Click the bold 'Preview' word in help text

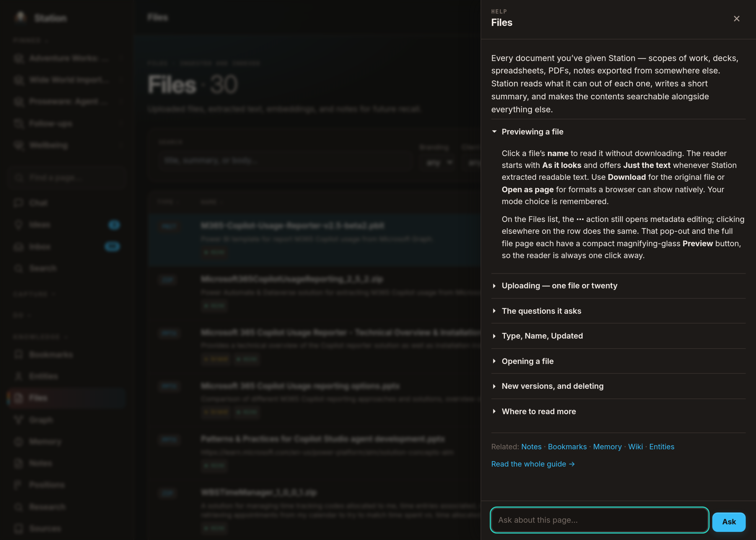pyautogui.click(x=698, y=243)
